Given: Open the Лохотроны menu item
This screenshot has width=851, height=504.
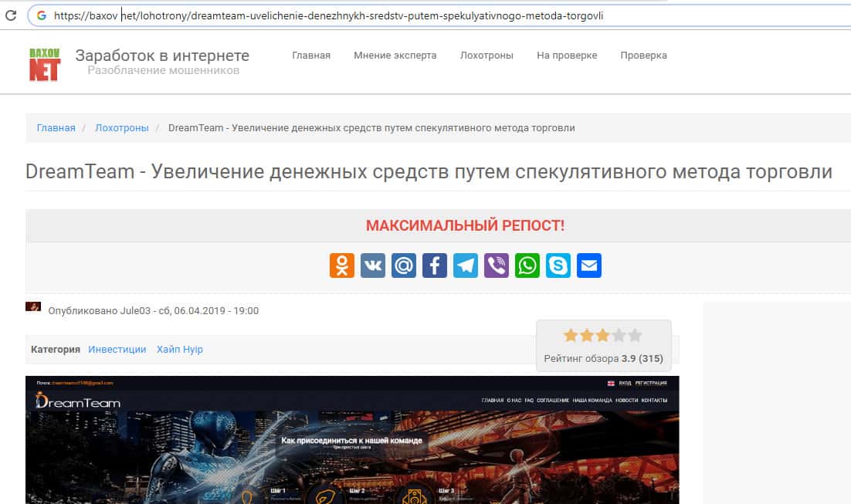Looking at the screenshot, I should click(487, 56).
